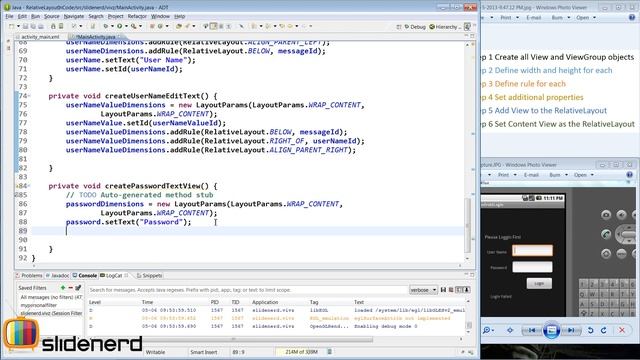Switch to the Hierarchy perspective
This screenshot has width=640, height=360.
445,27
